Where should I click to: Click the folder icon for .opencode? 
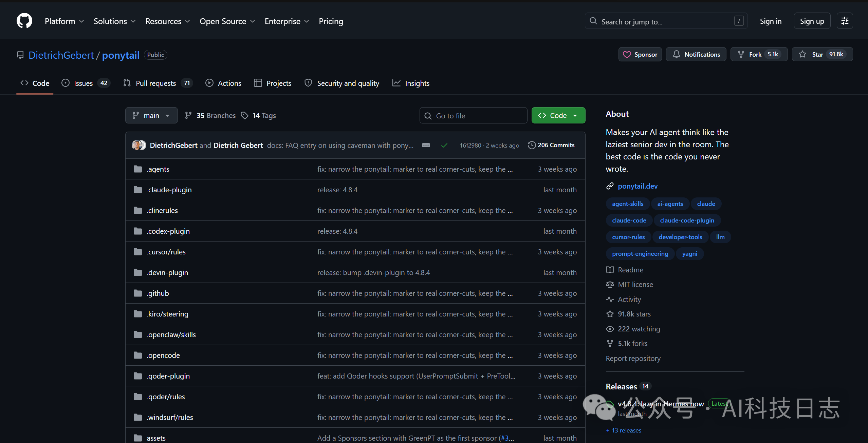click(137, 355)
